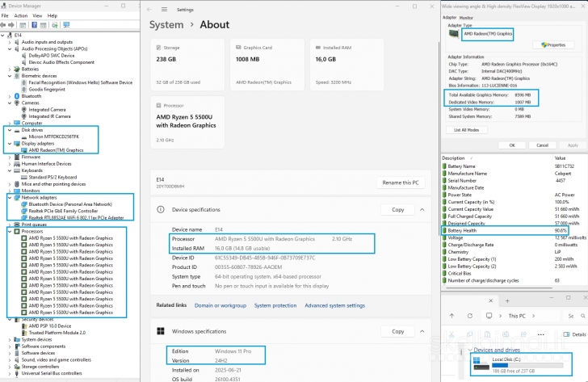The width and height of the screenshot is (588, 382).
Task: Collapse the Disk drives category
Action: (10, 130)
